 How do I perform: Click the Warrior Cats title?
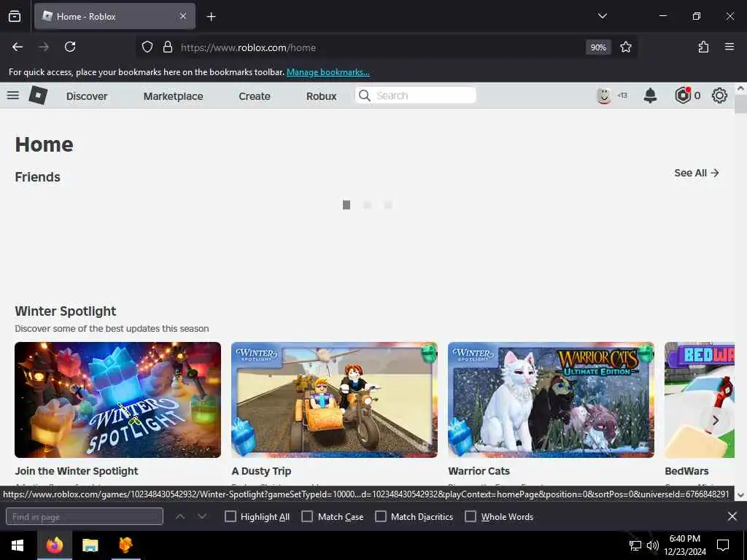(x=479, y=471)
